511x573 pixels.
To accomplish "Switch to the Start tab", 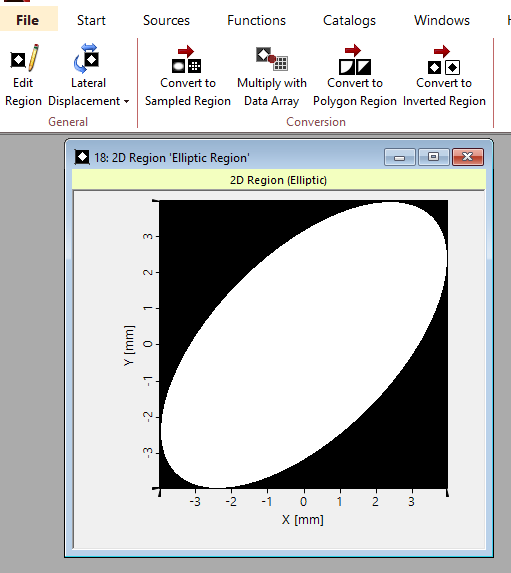I will [91, 20].
